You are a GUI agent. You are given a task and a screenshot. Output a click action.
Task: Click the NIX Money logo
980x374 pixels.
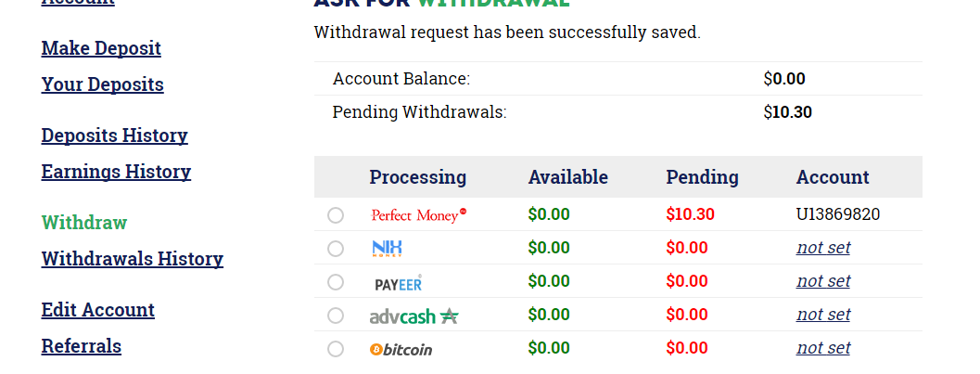(x=387, y=249)
